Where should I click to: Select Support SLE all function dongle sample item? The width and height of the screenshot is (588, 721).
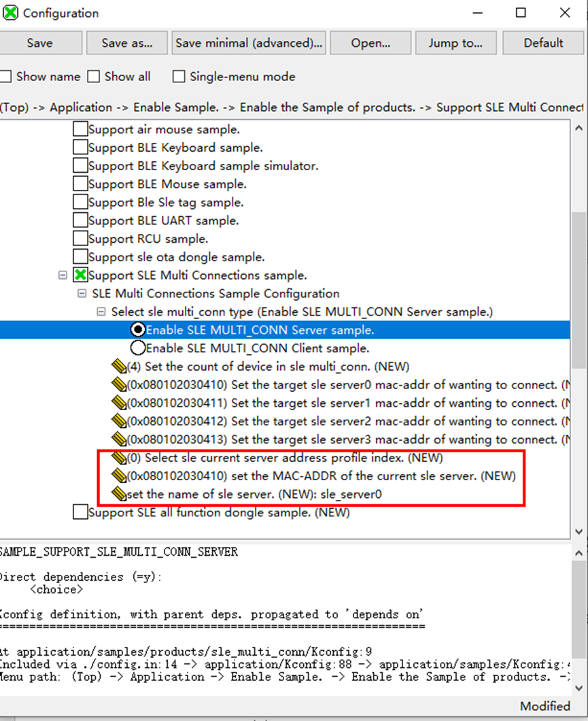219,513
